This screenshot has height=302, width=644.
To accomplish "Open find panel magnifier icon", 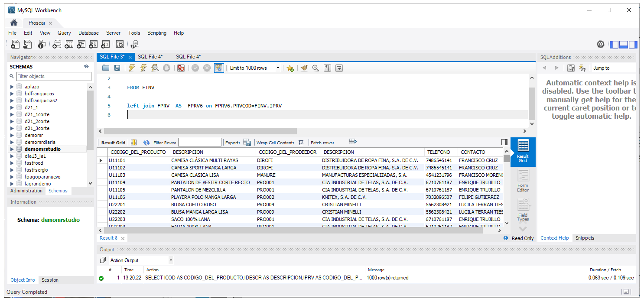I will (315, 68).
